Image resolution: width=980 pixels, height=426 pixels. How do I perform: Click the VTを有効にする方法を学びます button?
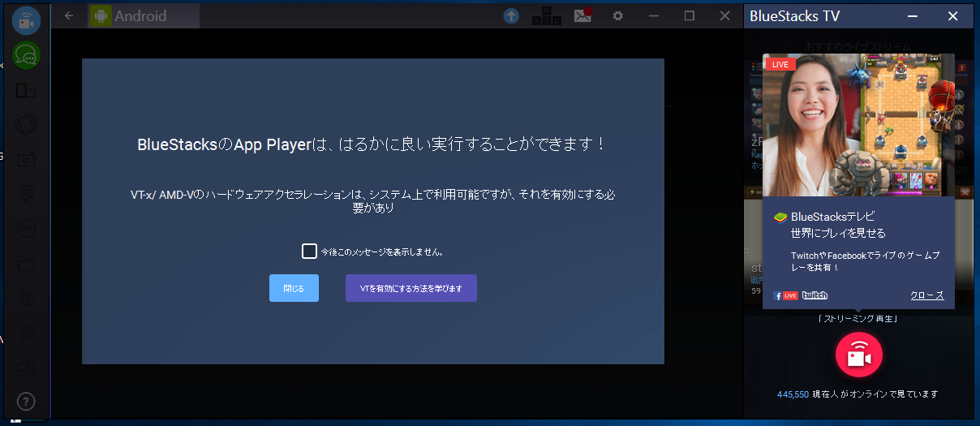coord(411,288)
